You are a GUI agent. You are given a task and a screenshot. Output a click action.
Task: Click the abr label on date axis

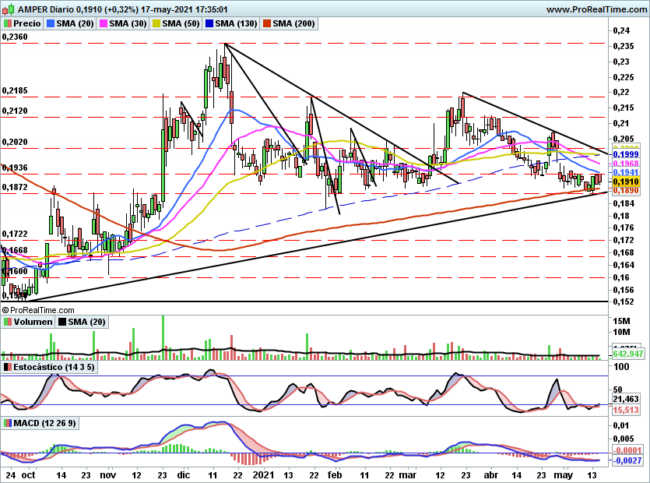[492, 475]
